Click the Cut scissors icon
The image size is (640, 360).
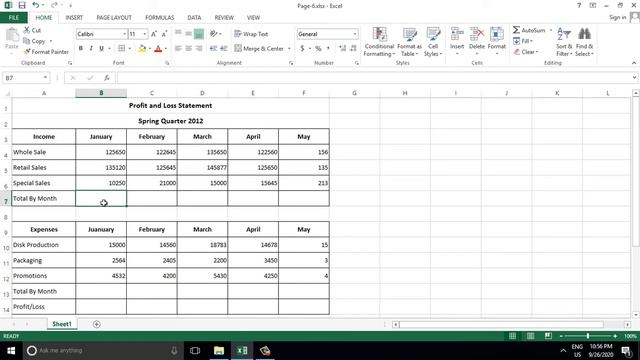(x=27, y=30)
